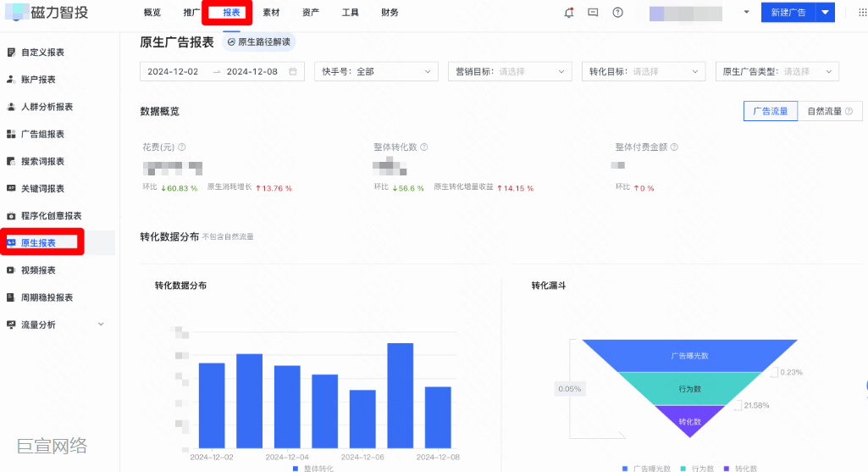Viewport: 868px width, 472px height.
Task: Click the 关键词报表 sidebar icon
Action: coord(11,188)
